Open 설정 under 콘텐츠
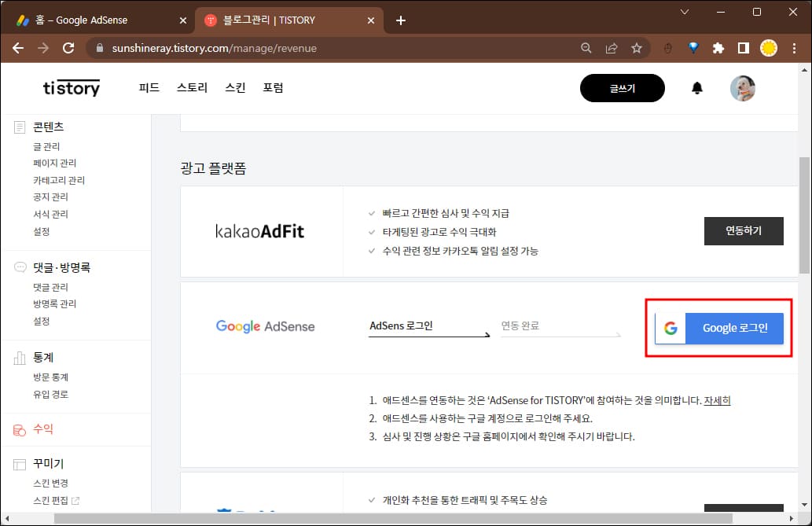812x526 pixels. tap(42, 232)
